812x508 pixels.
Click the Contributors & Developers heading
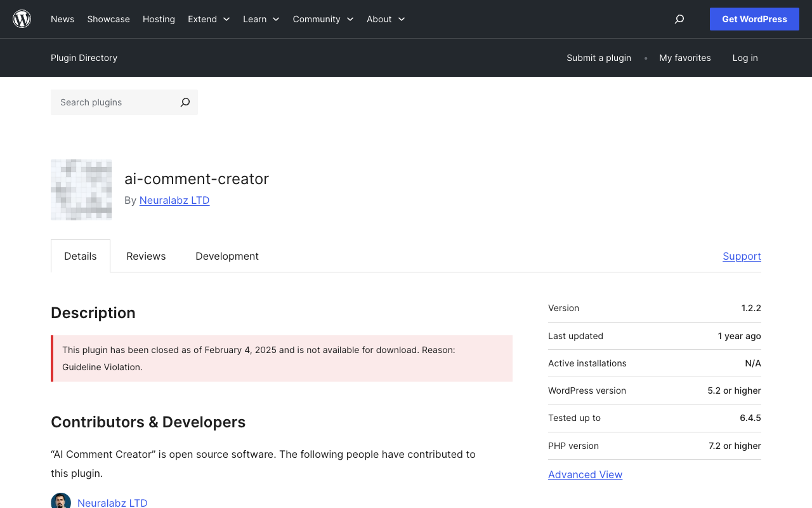[x=148, y=422]
